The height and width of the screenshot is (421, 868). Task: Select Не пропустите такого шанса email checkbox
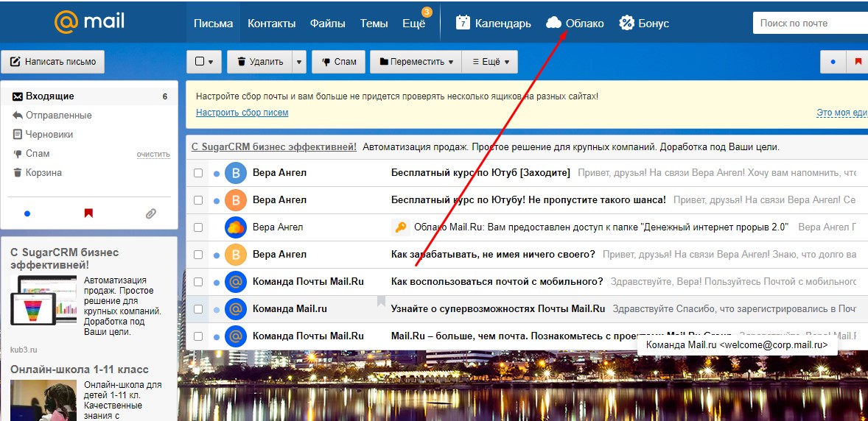point(198,200)
